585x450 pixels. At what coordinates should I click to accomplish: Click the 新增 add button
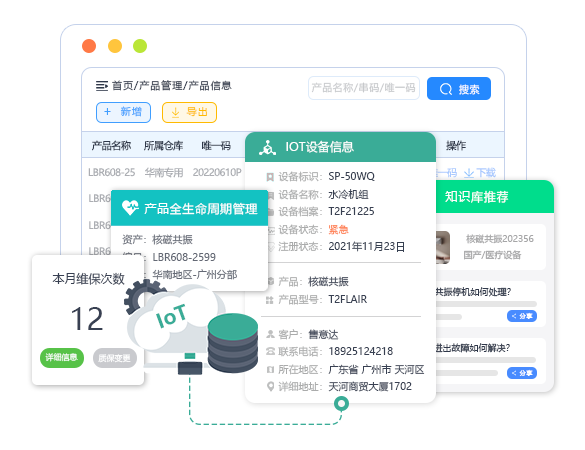pos(123,112)
